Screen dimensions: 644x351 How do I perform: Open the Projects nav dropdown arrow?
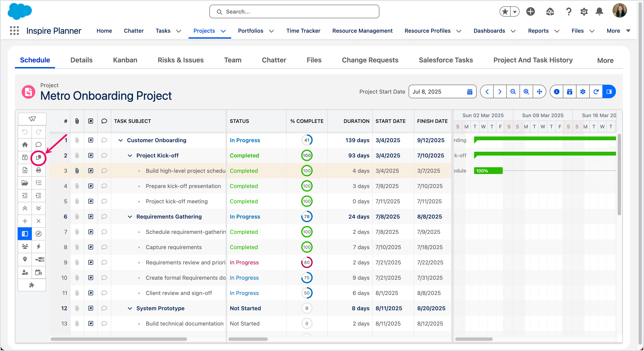(x=223, y=31)
